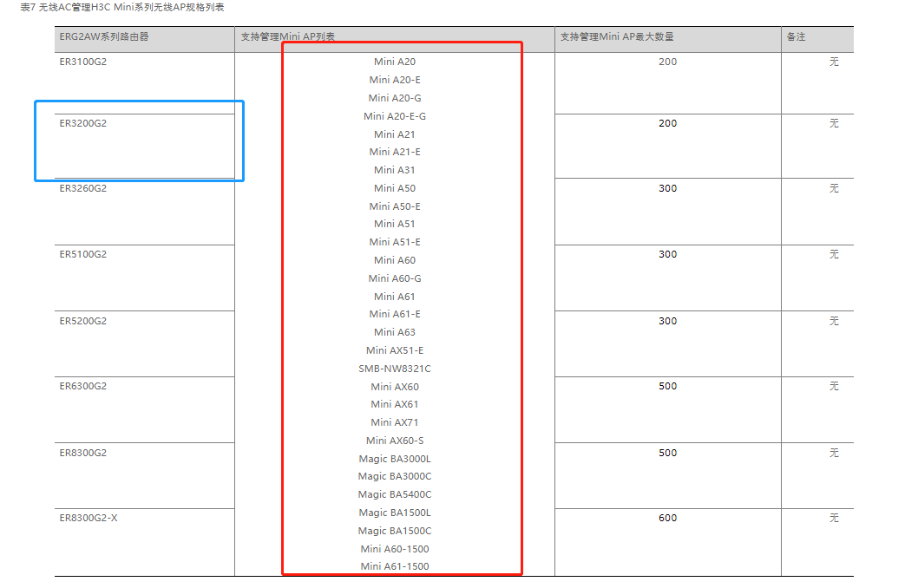Click the Mini AX71 entry
The image size is (918, 588).
[x=395, y=422]
